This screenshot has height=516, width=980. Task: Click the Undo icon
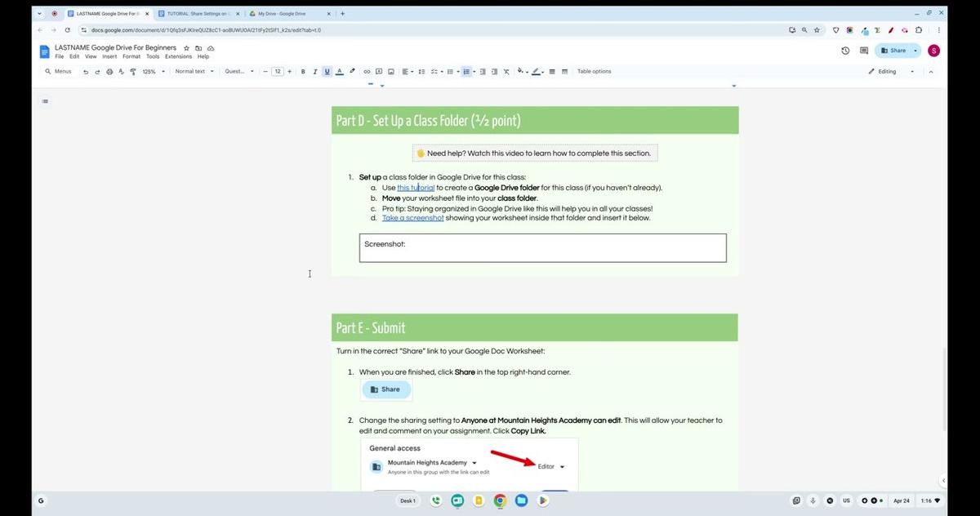[85, 71]
